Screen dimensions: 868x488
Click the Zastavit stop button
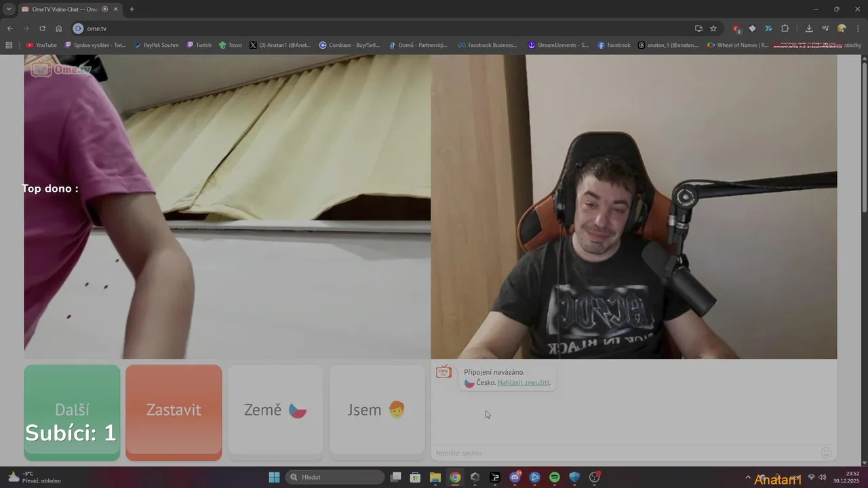click(174, 412)
